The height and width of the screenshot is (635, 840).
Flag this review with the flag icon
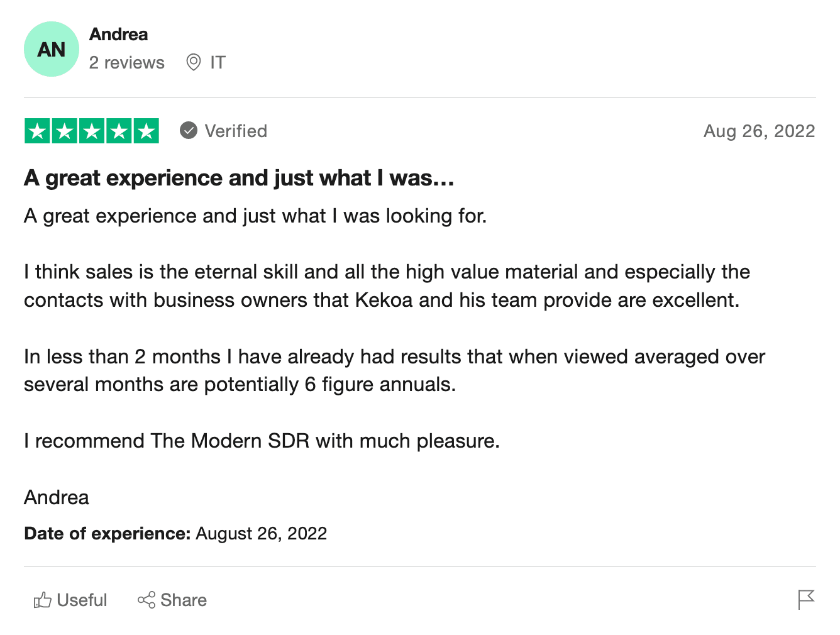[805, 600]
